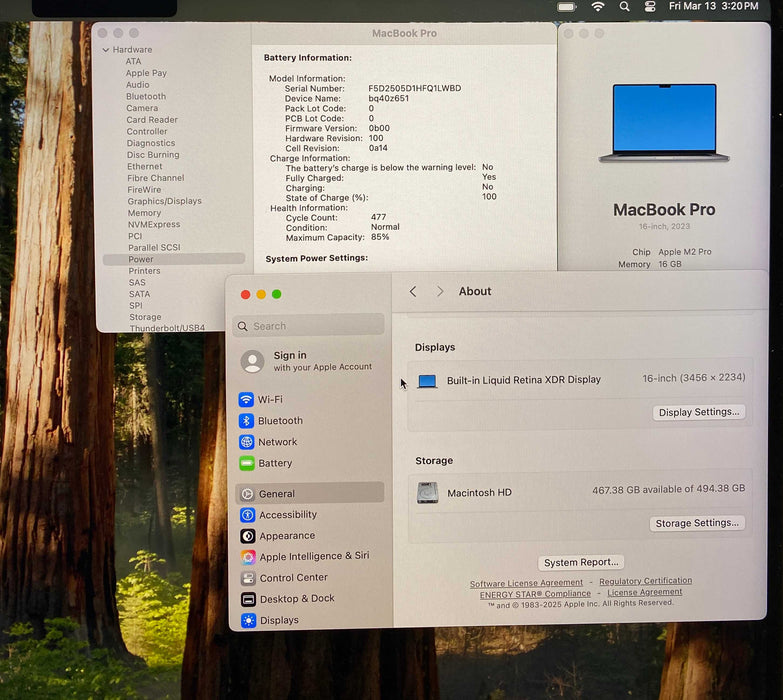783x700 pixels.
Task: Select Power in hardware list
Action: point(174,259)
